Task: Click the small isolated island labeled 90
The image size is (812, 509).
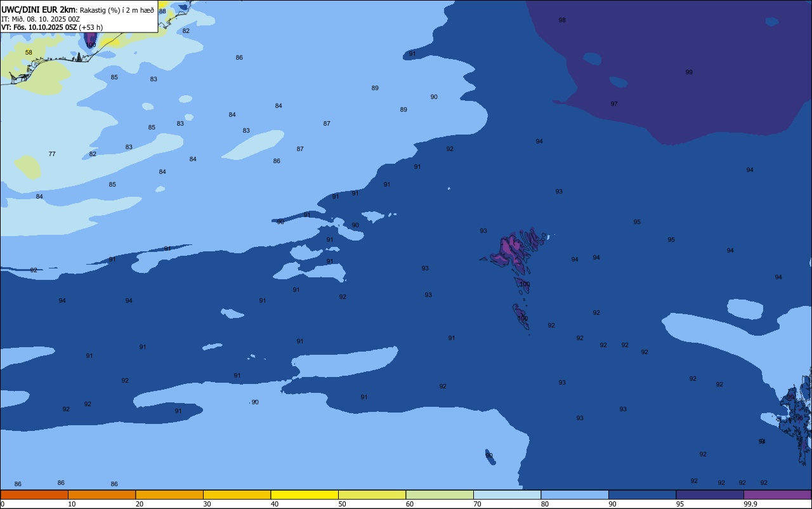Action: (x=490, y=456)
